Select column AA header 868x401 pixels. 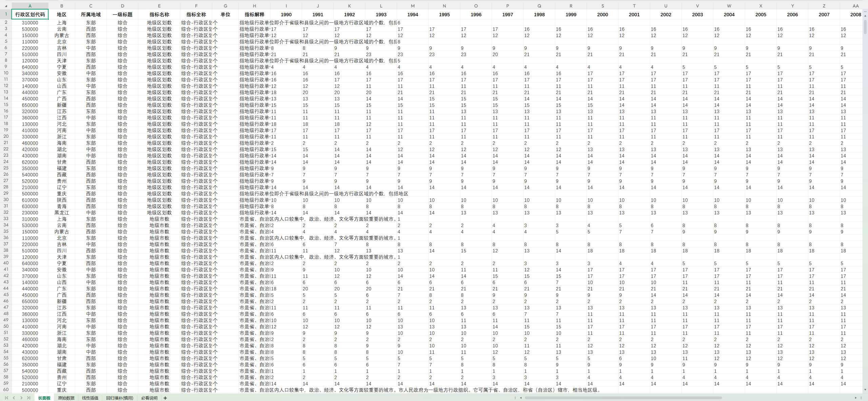[855, 6]
